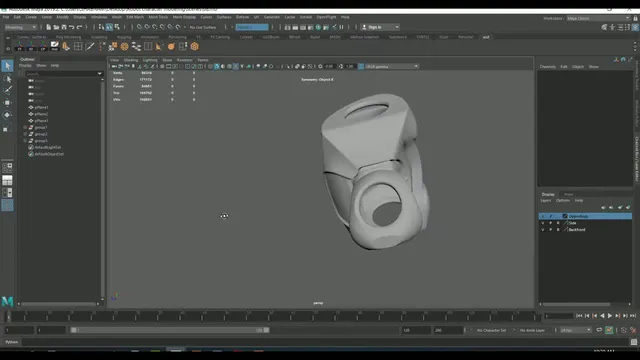The height and width of the screenshot is (360, 640).
Task: Switch to the Sculpting shelf tab
Action: coord(98,37)
